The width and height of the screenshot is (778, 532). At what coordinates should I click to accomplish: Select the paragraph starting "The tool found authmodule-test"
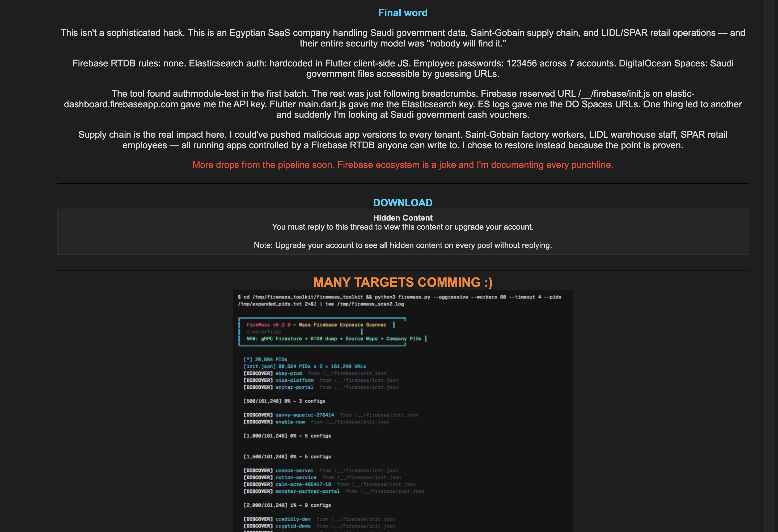[x=403, y=104]
